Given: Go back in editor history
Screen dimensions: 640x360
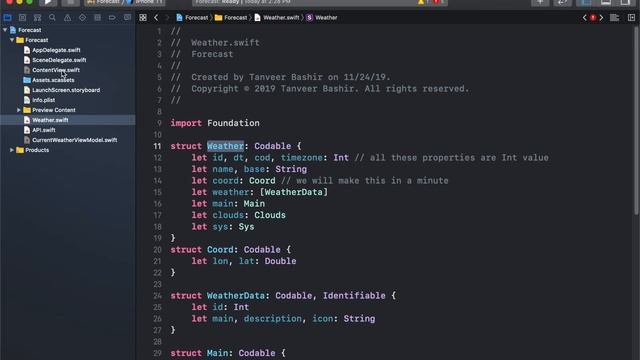Looking at the screenshot, I should point(156,18).
